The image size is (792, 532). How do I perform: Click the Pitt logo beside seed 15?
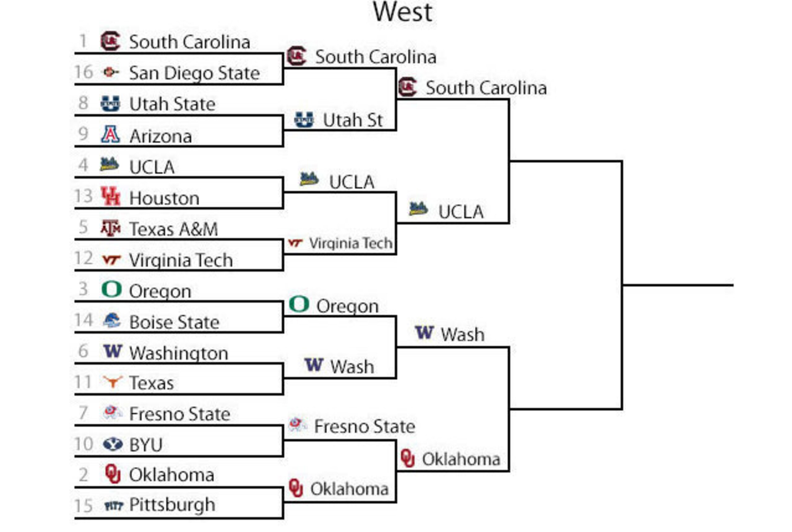pos(113,506)
